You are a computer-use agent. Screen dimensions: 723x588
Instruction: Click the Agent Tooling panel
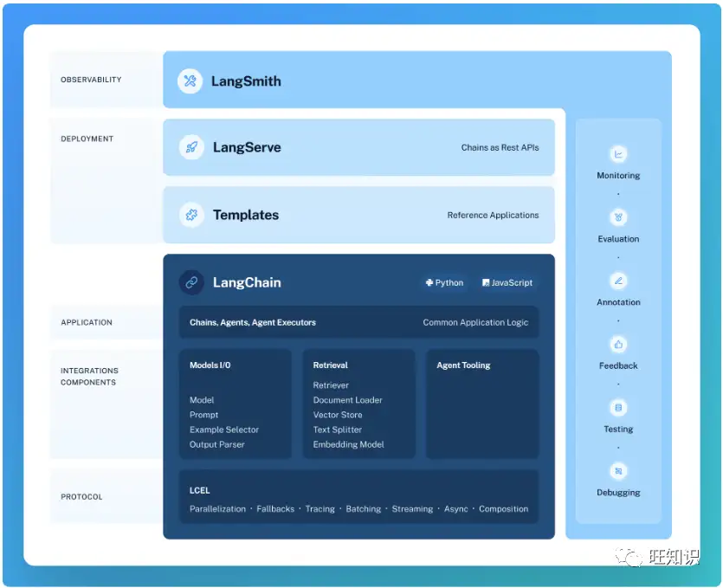tap(482, 404)
